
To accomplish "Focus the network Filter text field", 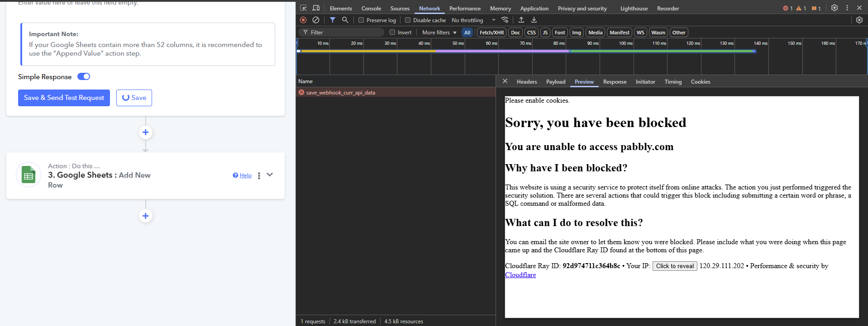I will (342, 33).
